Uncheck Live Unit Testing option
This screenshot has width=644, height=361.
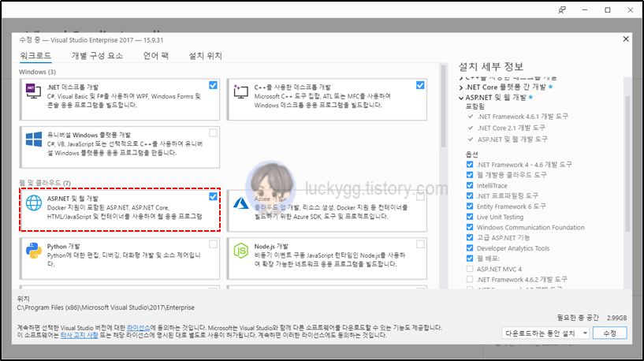[x=470, y=217]
